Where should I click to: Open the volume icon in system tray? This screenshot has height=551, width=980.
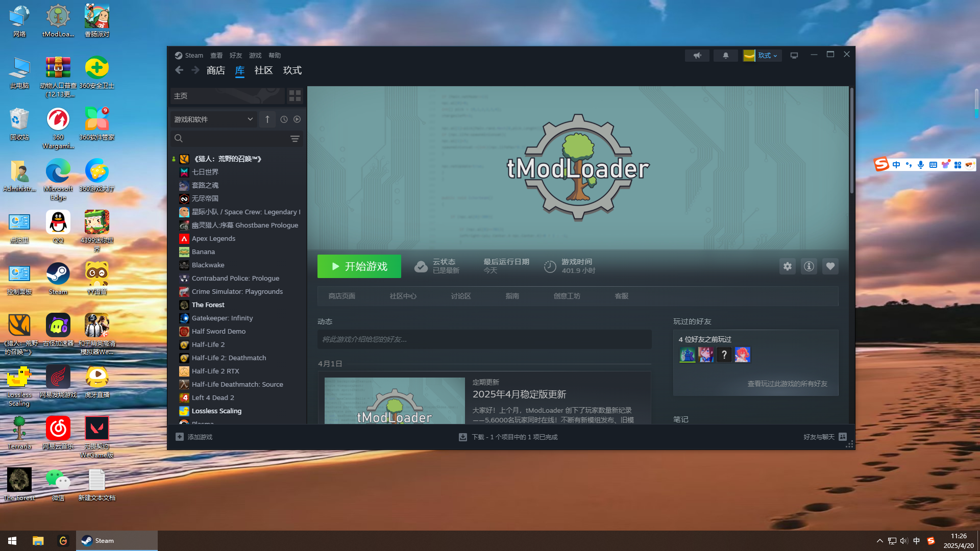(904, 541)
